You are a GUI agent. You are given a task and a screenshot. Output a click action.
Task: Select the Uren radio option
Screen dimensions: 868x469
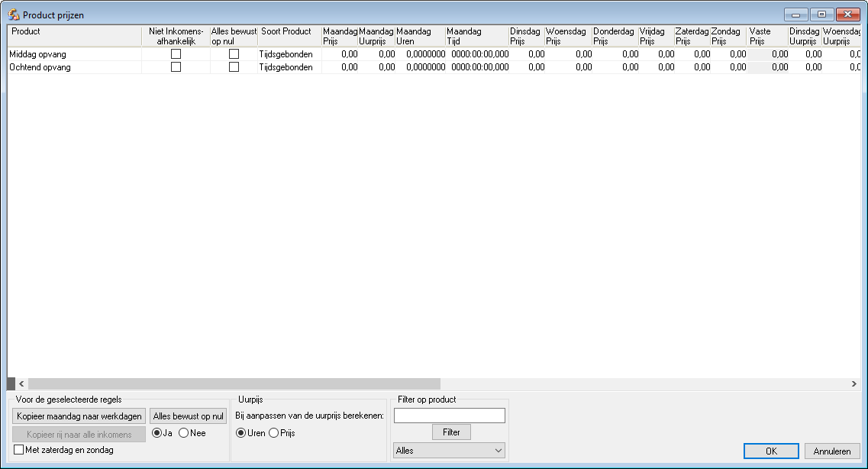[x=241, y=433]
